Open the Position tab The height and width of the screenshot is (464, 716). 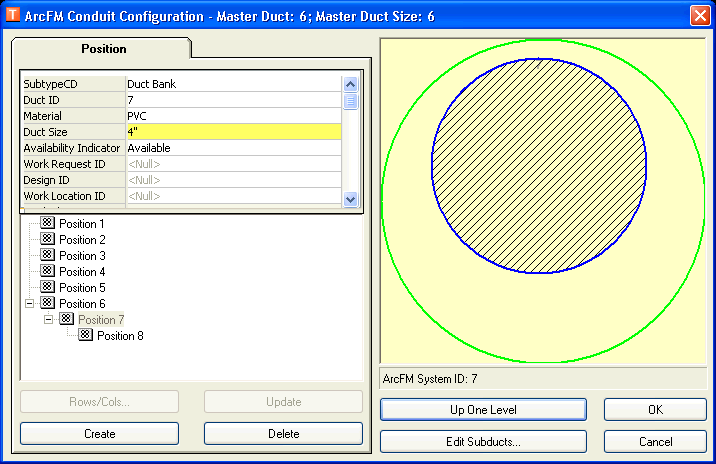click(104, 49)
